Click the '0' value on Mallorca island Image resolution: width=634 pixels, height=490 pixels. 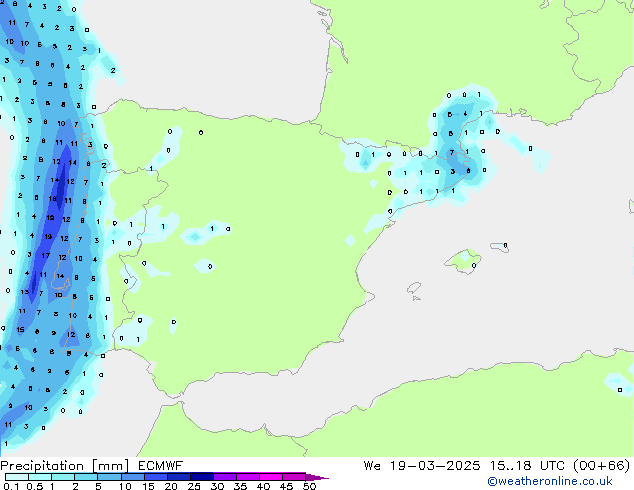pyautogui.click(x=474, y=266)
